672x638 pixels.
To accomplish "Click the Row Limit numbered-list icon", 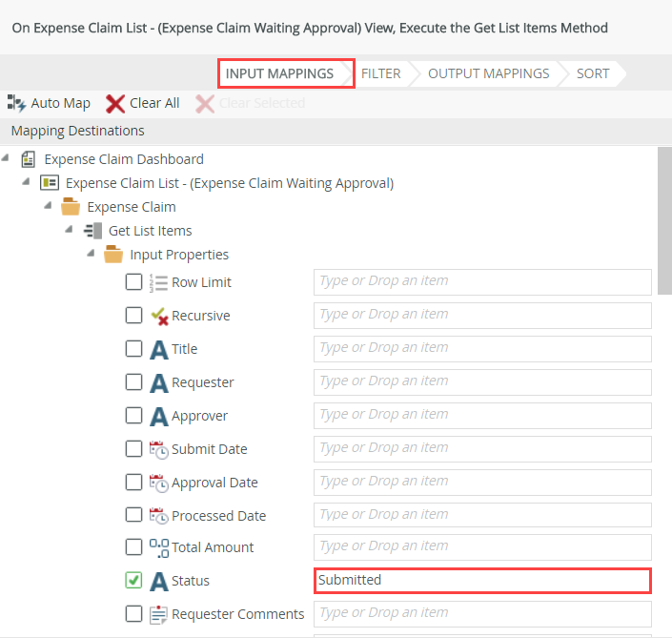I will 158,283.
